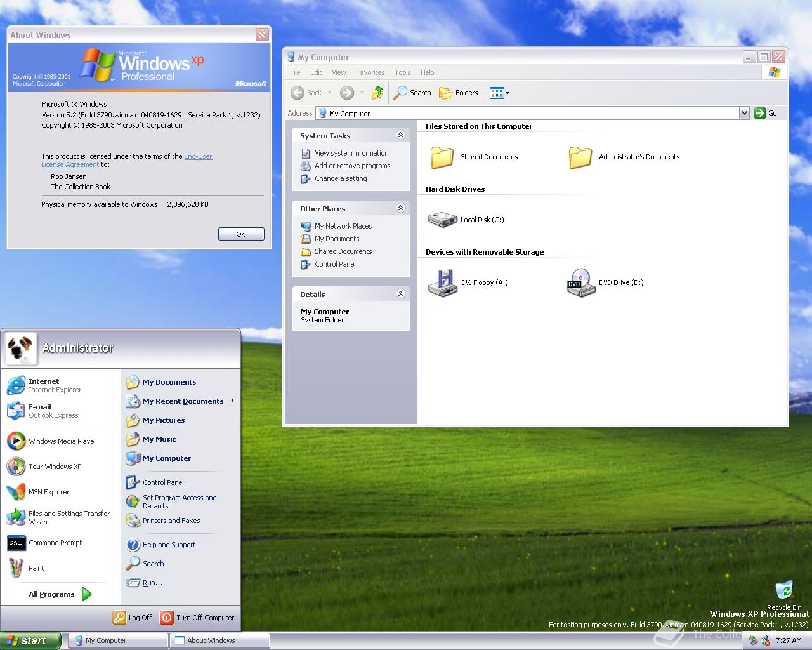Open My Pictures in Start menu
The height and width of the screenshot is (650, 812).
point(181,420)
